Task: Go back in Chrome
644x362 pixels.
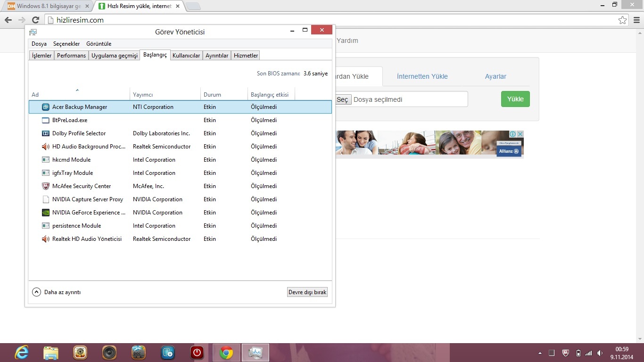Action: coord(8,20)
